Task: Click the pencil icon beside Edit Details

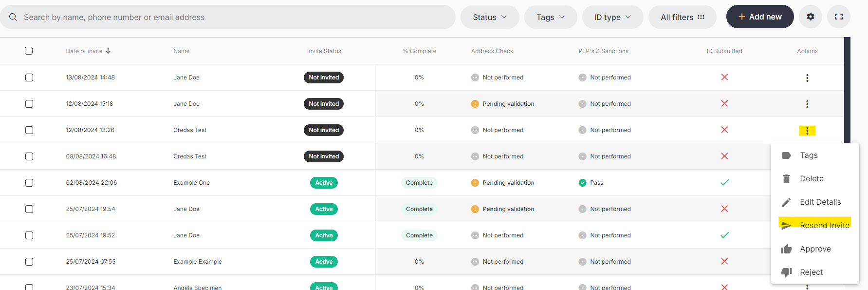Action: click(x=786, y=202)
